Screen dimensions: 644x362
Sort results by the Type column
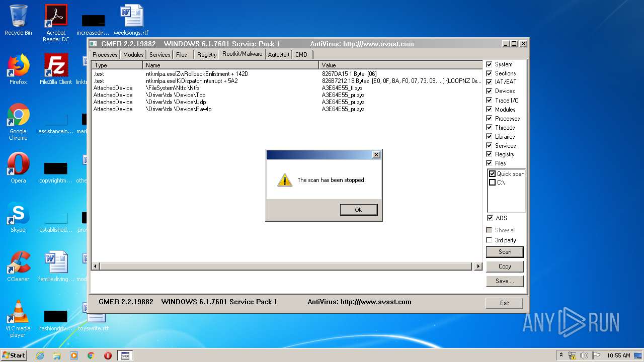tap(117, 65)
